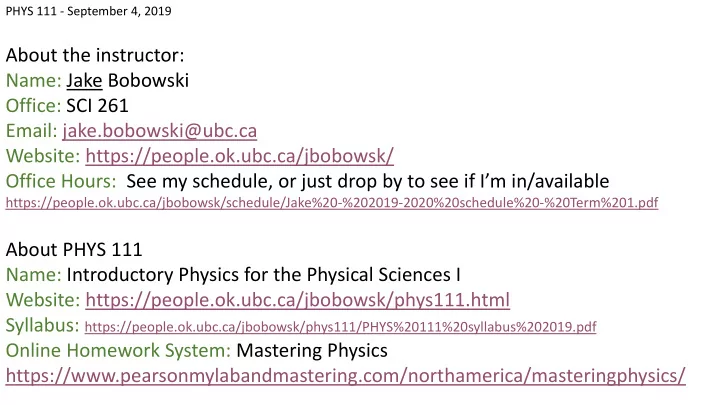The image size is (720, 405).
Task: Click the Mastering Physics text
Action: click(x=312, y=351)
